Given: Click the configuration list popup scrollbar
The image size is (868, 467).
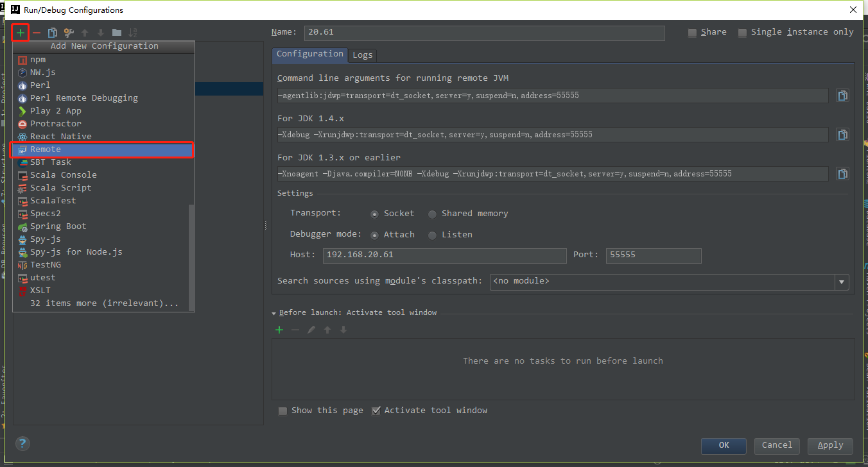Looking at the screenshot, I should (190, 257).
